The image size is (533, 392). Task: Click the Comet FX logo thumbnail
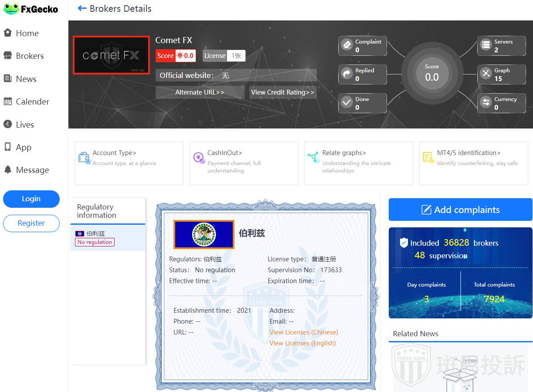pyautogui.click(x=111, y=55)
